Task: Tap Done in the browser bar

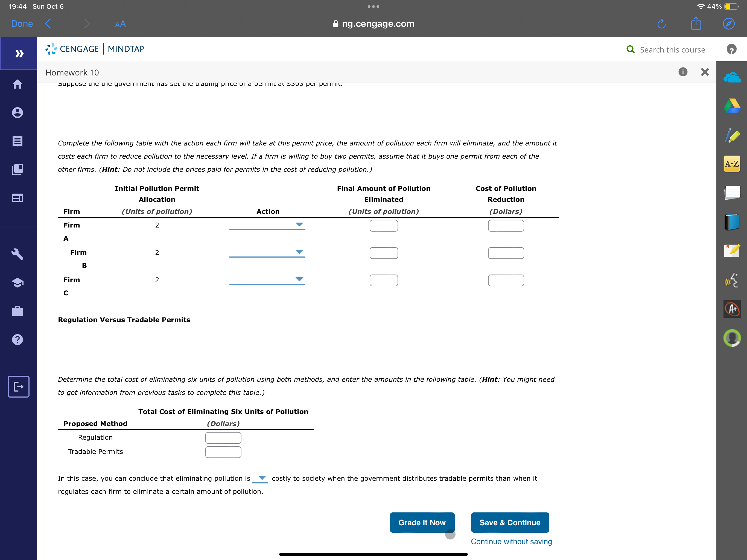Action: click(x=22, y=24)
